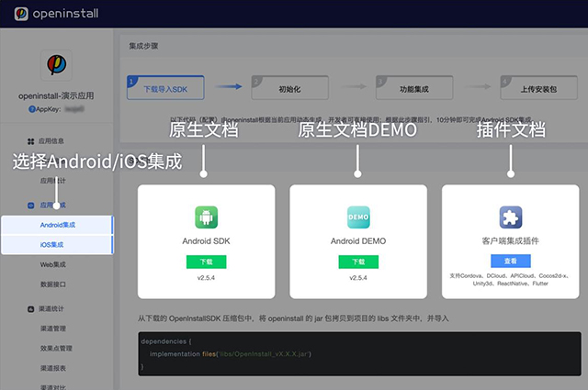Download the Android SDK with 下载 button
The image size is (588, 390).
pyautogui.click(x=206, y=262)
